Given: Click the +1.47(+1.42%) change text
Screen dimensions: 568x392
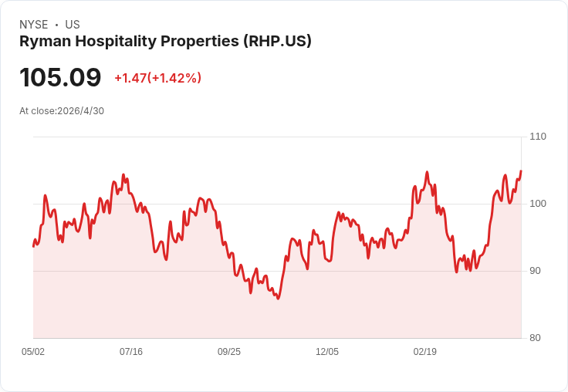Looking at the screenshot, I should click(158, 78).
